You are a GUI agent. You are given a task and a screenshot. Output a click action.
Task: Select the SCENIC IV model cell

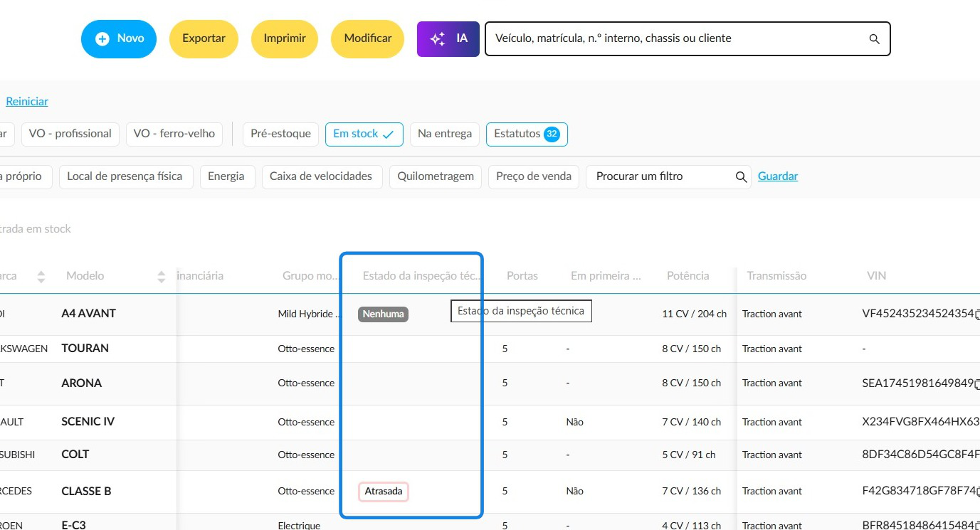tap(88, 422)
